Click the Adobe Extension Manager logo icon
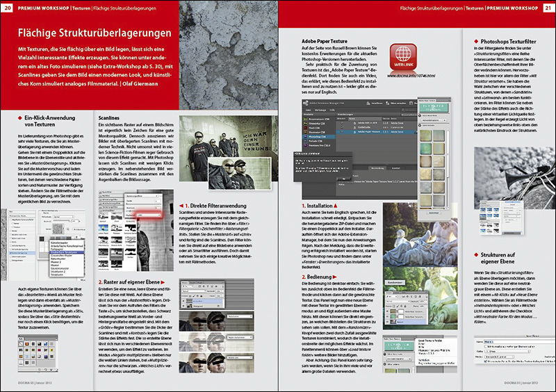556x392 pixels. [306, 103]
